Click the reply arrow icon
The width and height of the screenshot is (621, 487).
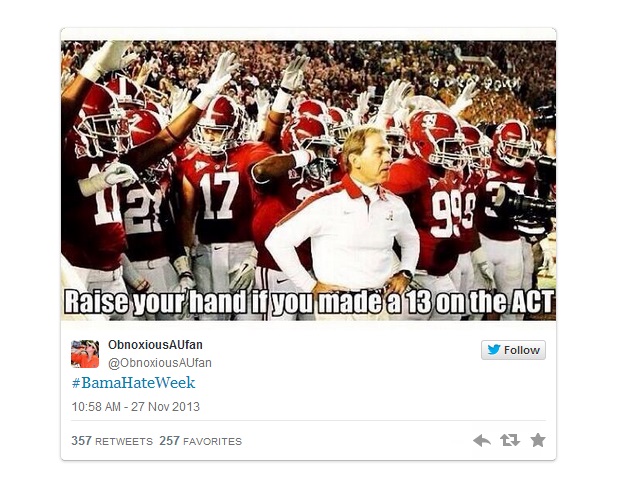point(482,440)
